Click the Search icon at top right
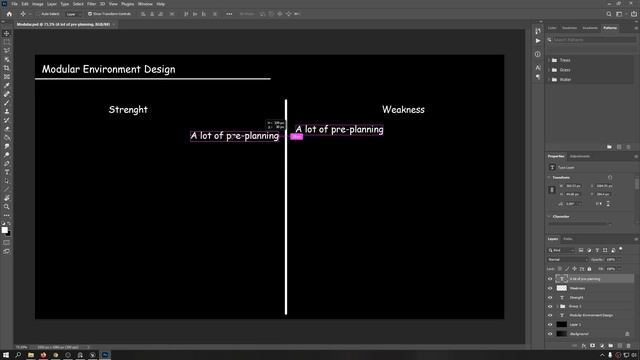 [x=609, y=14]
